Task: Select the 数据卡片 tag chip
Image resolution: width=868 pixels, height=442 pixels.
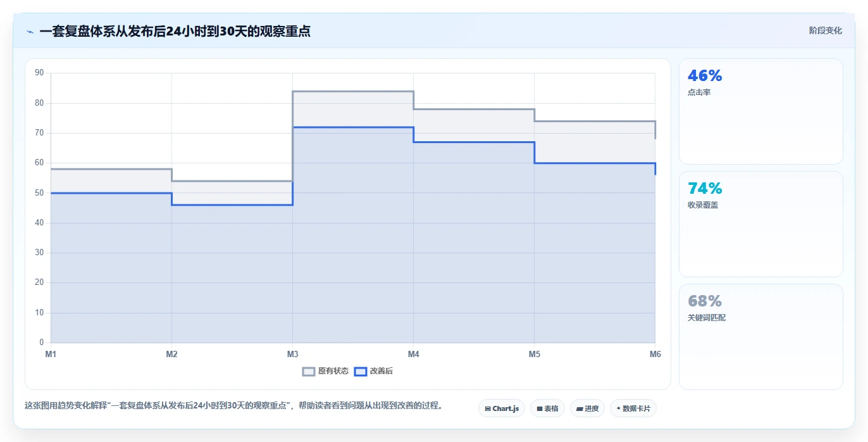Action: pos(633,408)
